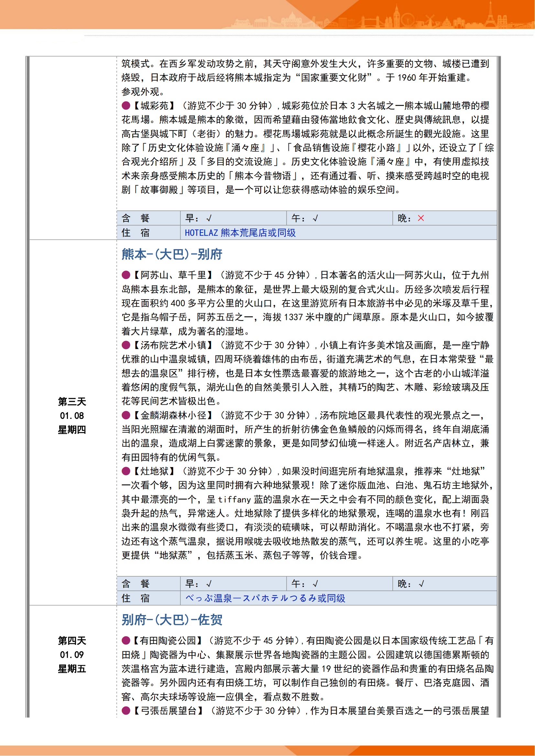Click the 含餐 label in 别府 day section
The image size is (535, 756).
(136, 584)
